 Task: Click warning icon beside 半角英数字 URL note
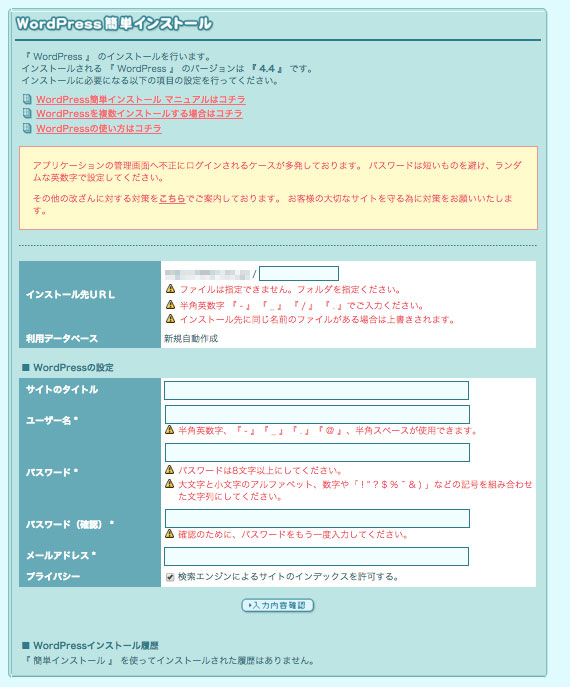170,305
